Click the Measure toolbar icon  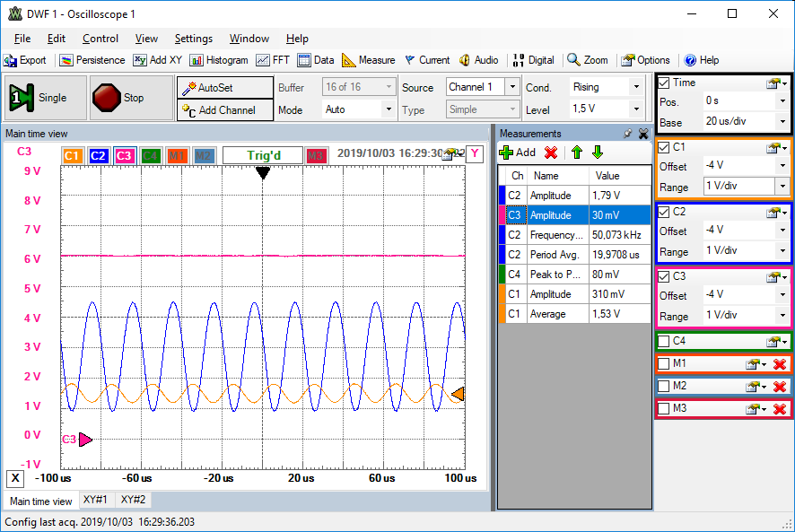coord(368,60)
